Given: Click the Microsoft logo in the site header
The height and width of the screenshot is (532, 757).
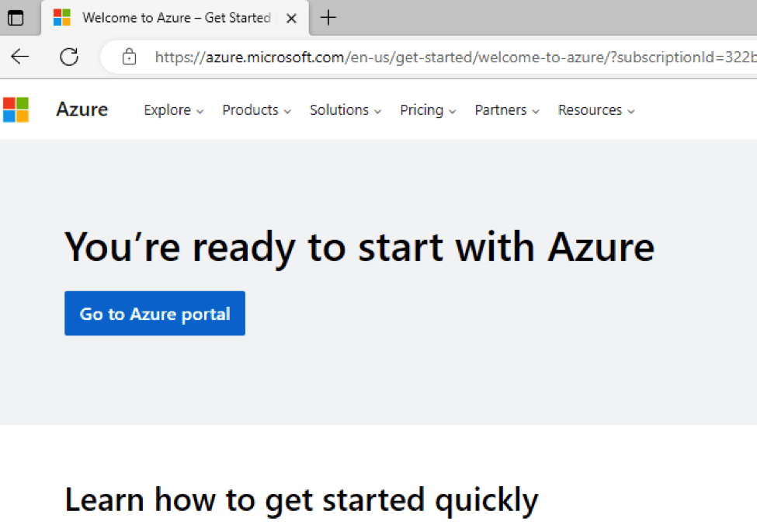Looking at the screenshot, I should coord(16,110).
